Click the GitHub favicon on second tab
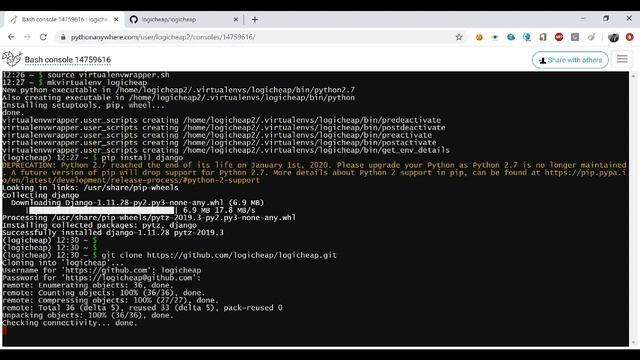The height and width of the screenshot is (360, 640). click(134, 19)
